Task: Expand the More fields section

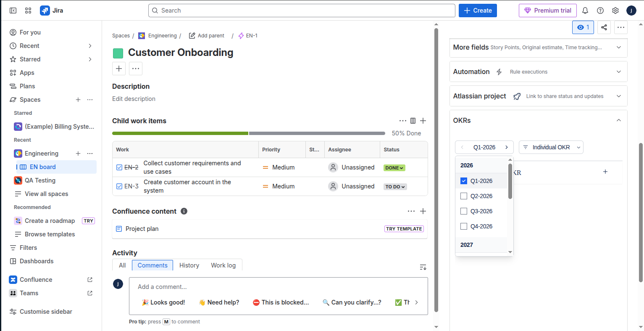Action: coord(538,48)
